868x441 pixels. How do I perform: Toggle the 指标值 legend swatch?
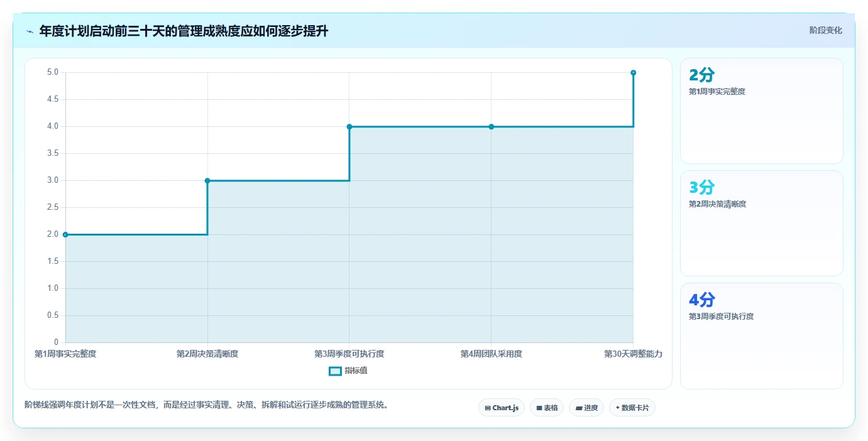click(336, 371)
